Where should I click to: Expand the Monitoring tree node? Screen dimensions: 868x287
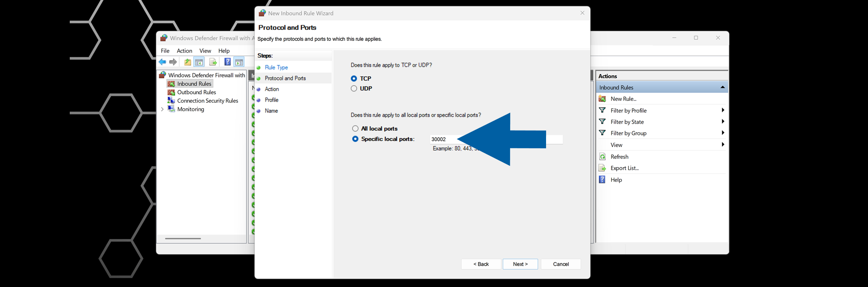[163, 109]
